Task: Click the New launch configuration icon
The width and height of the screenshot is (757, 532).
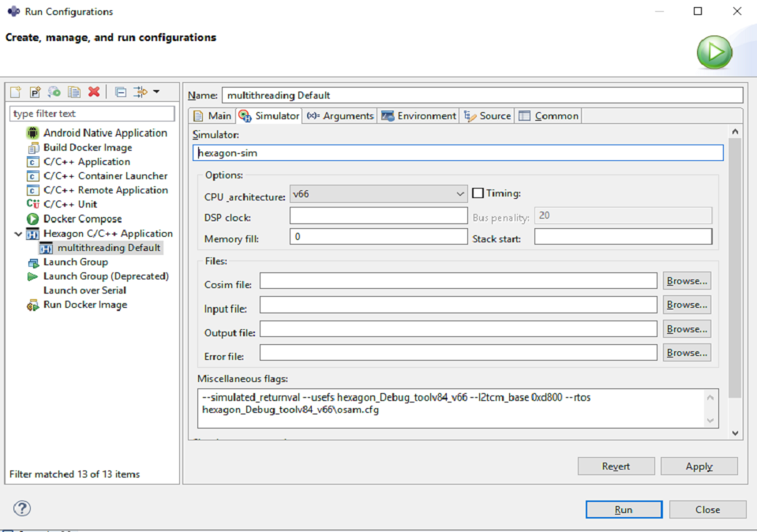Action: click(16, 92)
